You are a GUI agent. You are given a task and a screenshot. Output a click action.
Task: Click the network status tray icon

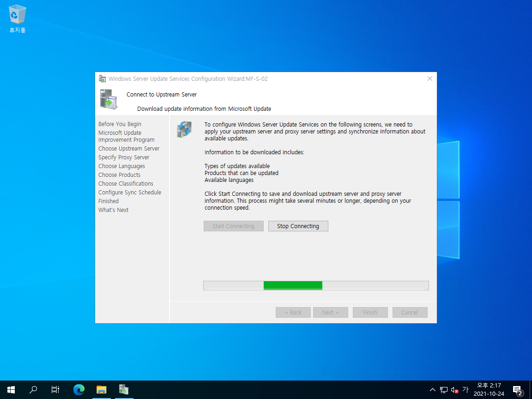[444, 390]
